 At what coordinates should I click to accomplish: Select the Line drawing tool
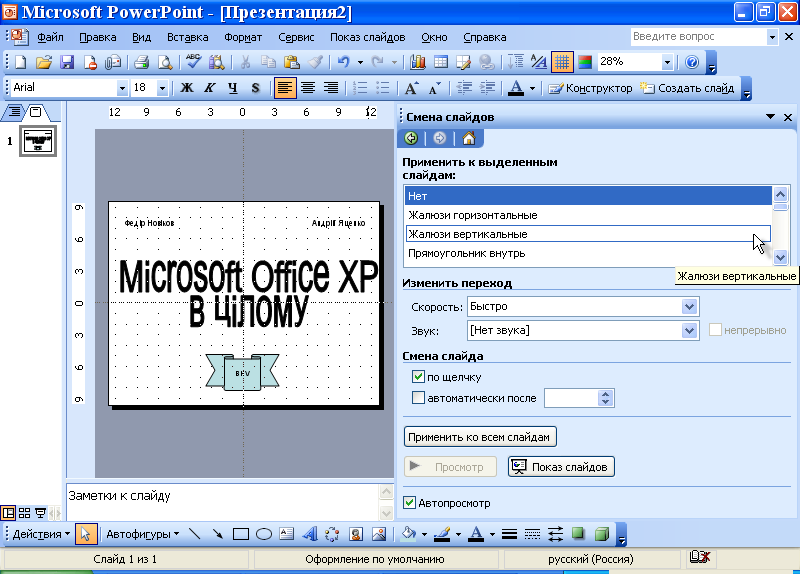[194, 534]
